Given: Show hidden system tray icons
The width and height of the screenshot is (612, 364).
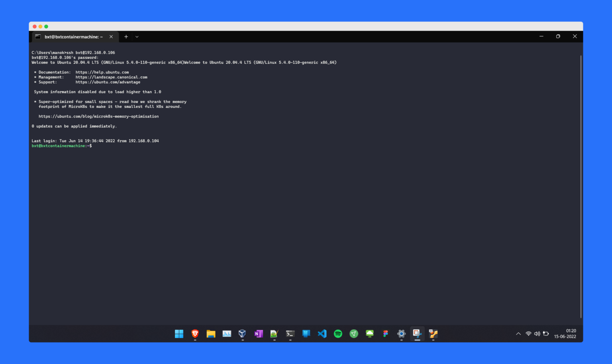Looking at the screenshot, I should (x=518, y=334).
